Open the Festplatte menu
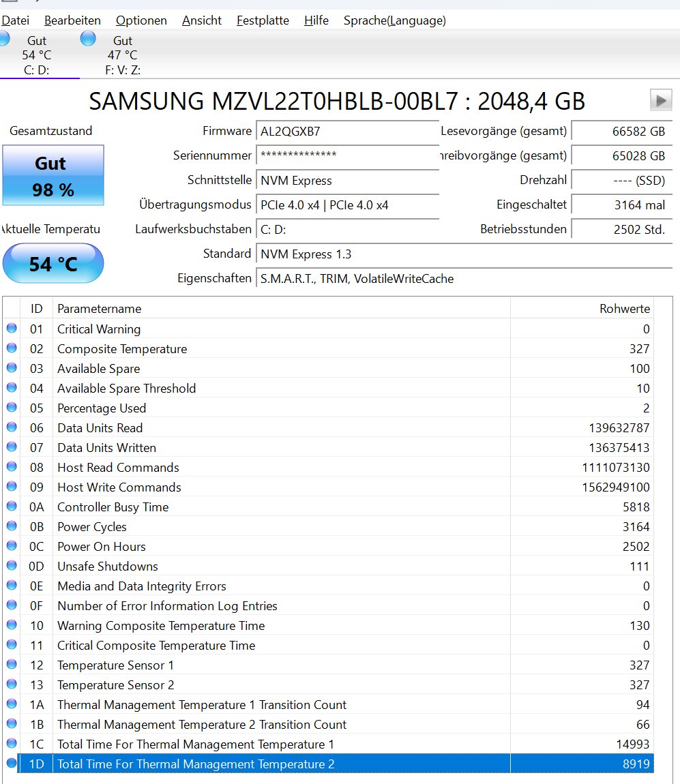Screen dimensions: 680x784 click(x=263, y=20)
